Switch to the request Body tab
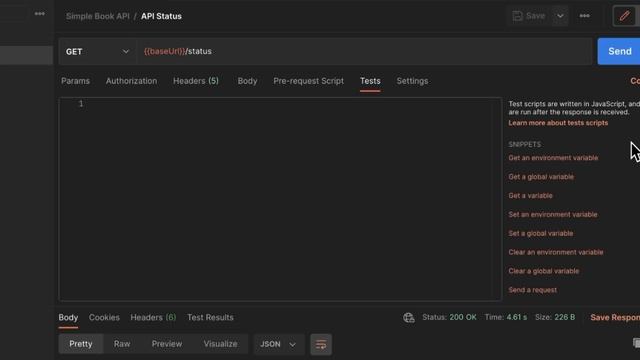The width and height of the screenshot is (640, 360). click(x=247, y=81)
